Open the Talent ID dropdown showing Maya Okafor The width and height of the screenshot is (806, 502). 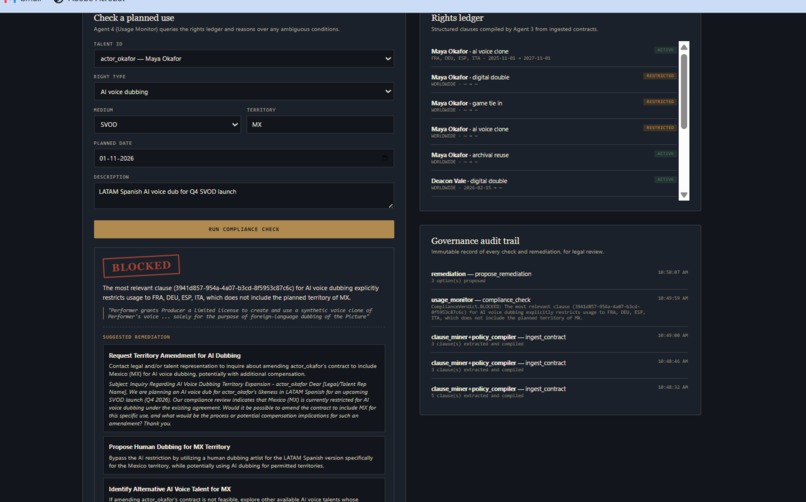coord(244,59)
